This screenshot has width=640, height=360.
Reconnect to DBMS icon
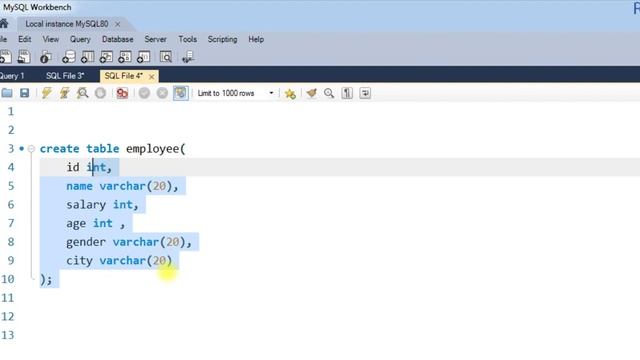click(x=188, y=57)
